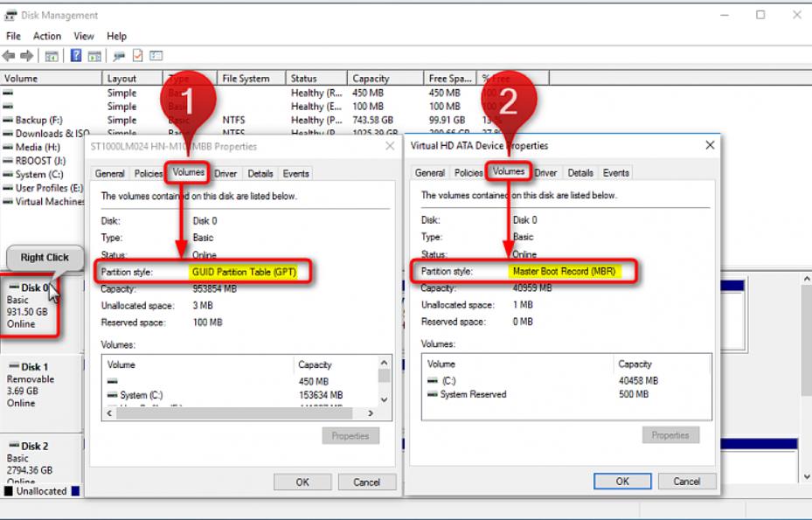Viewport: 812px width, 520px height.
Task: Open the Action menu
Action: point(47,36)
